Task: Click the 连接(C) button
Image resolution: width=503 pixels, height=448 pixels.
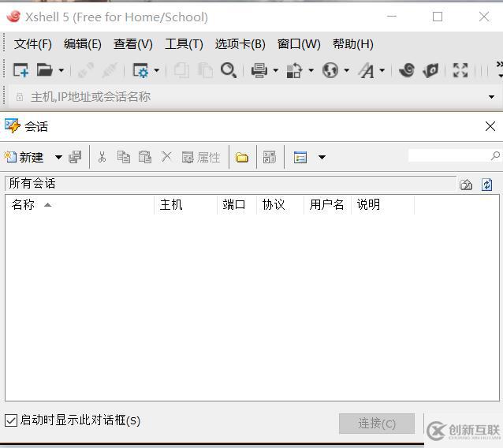Action: pos(377,424)
